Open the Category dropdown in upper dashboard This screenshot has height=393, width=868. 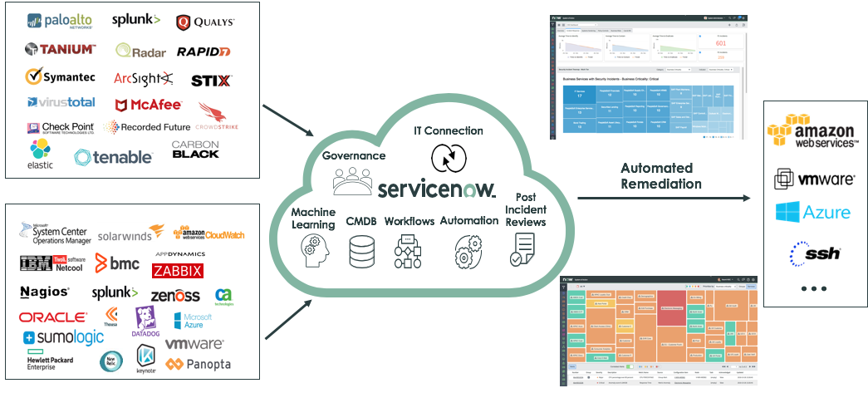coord(678,70)
